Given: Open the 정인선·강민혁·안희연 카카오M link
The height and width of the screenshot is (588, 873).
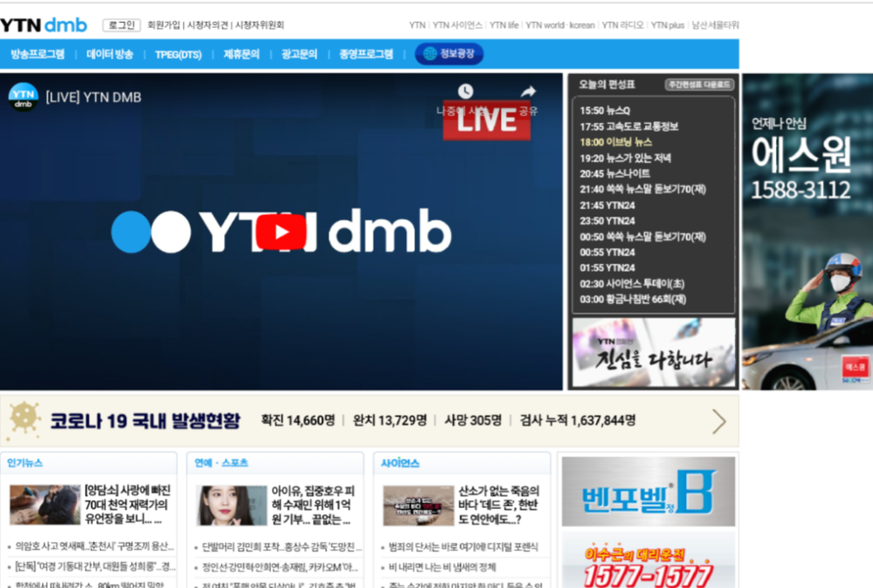Looking at the screenshot, I should pyautogui.click(x=279, y=567).
